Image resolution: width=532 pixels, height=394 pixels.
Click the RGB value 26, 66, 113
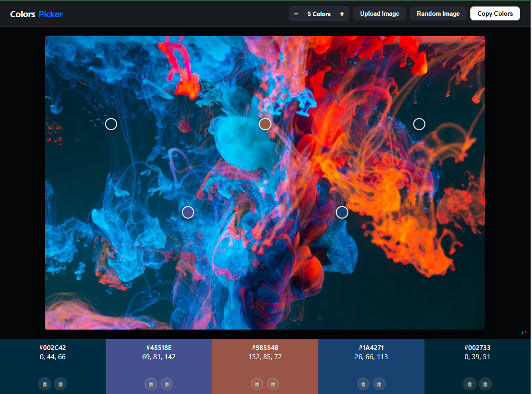tap(371, 356)
